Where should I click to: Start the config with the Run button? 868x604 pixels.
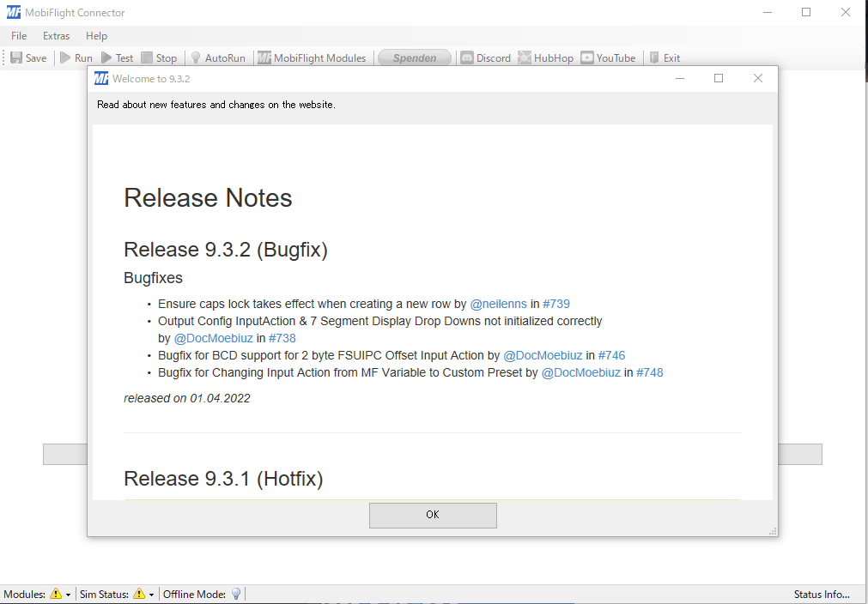(x=76, y=57)
